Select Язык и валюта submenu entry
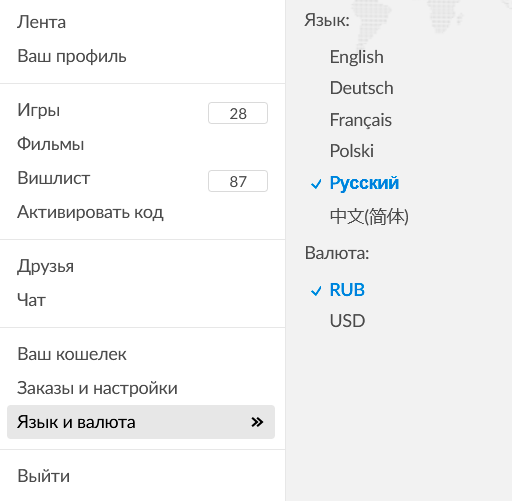512x501 pixels. [x=141, y=422]
